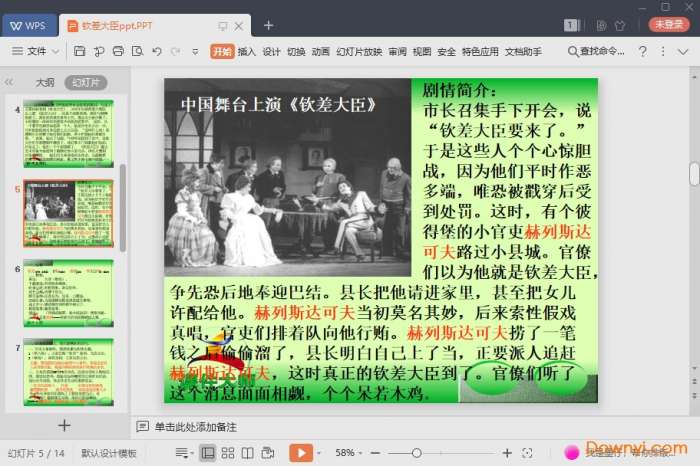Open the 特色应用 tab

tap(480, 52)
